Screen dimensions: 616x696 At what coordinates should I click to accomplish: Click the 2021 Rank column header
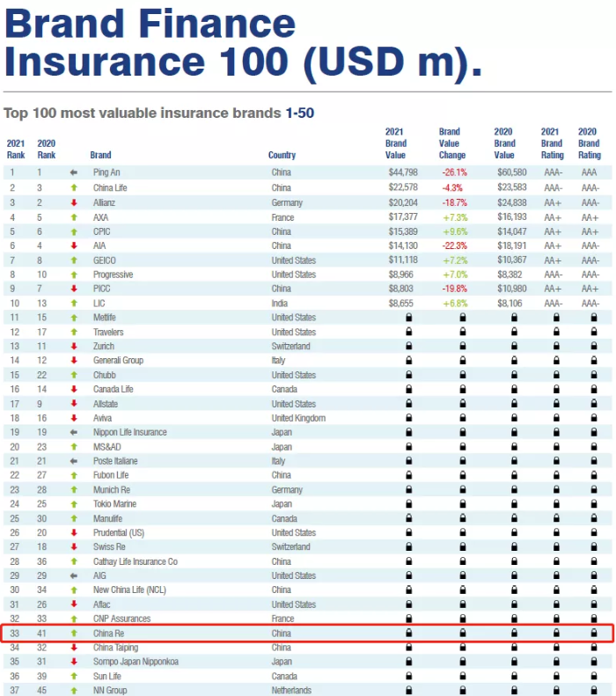[x=16, y=150]
